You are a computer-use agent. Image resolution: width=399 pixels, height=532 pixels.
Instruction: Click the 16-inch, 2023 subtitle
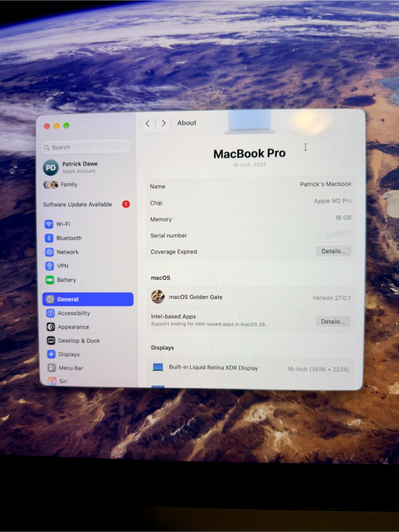[249, 165]
